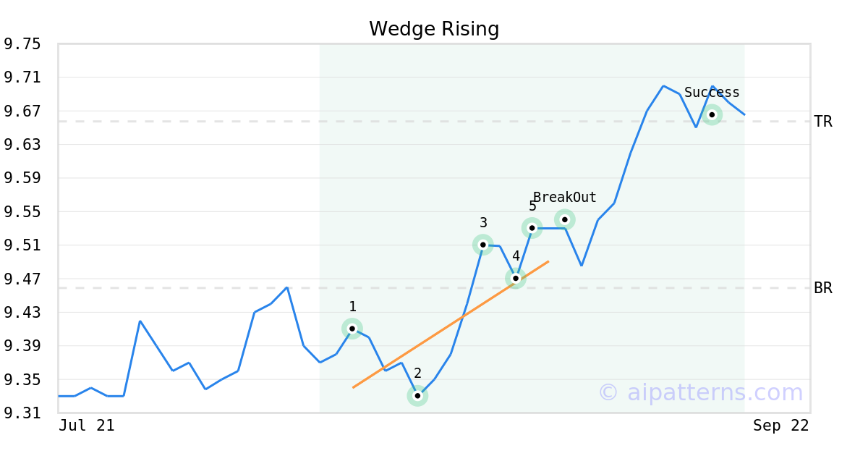The height and width of the screenshot is (456, 868).
Task: Click the circle marker at point 3
Action: pyautogui.click(x=483, y=245)
